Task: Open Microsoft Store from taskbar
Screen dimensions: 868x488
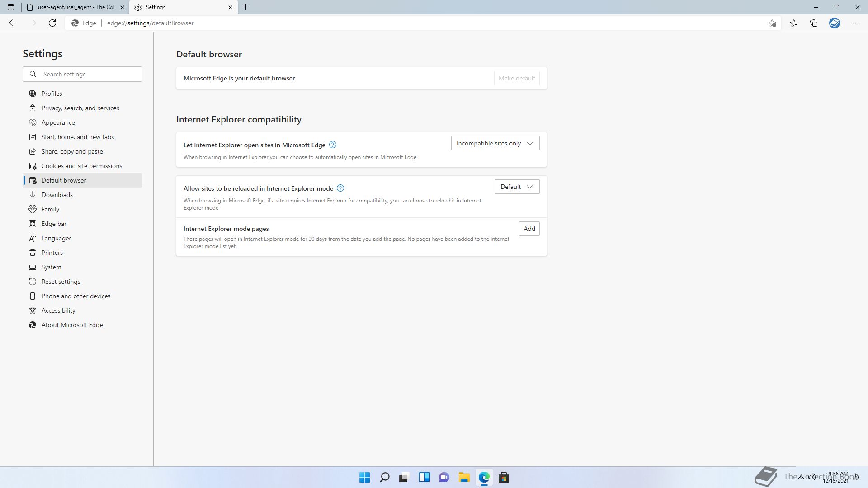Action: (x=504, y=477)
